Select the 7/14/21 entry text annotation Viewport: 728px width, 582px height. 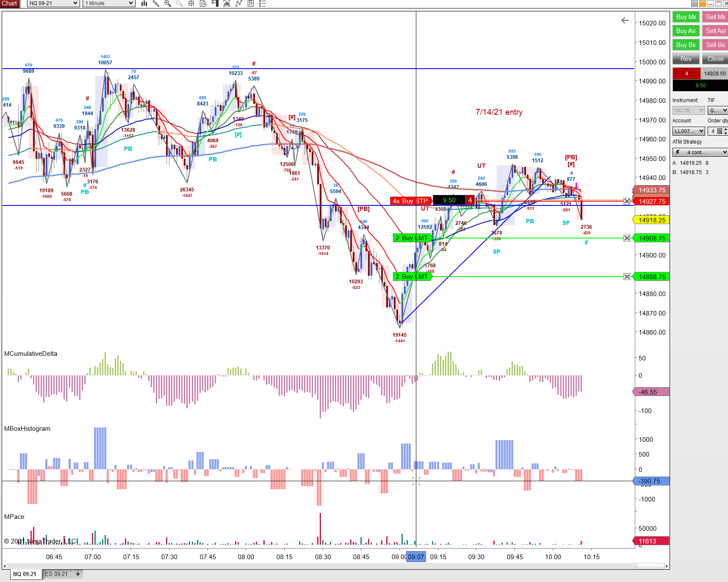[x=499, y=112]
